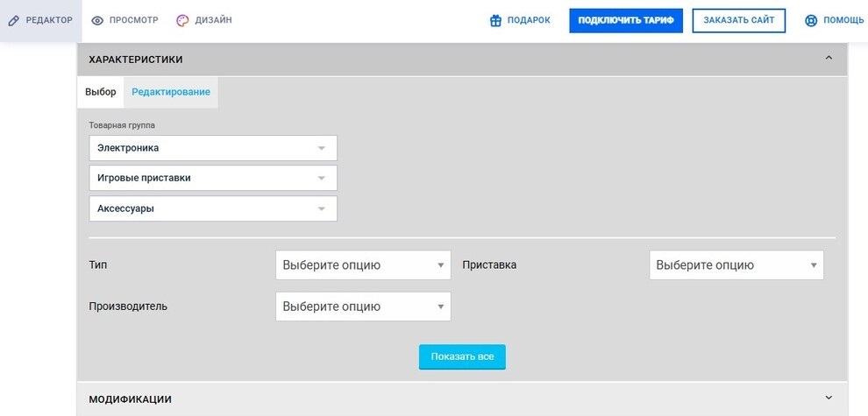Open the Тип option dropdown

point(363,265)
